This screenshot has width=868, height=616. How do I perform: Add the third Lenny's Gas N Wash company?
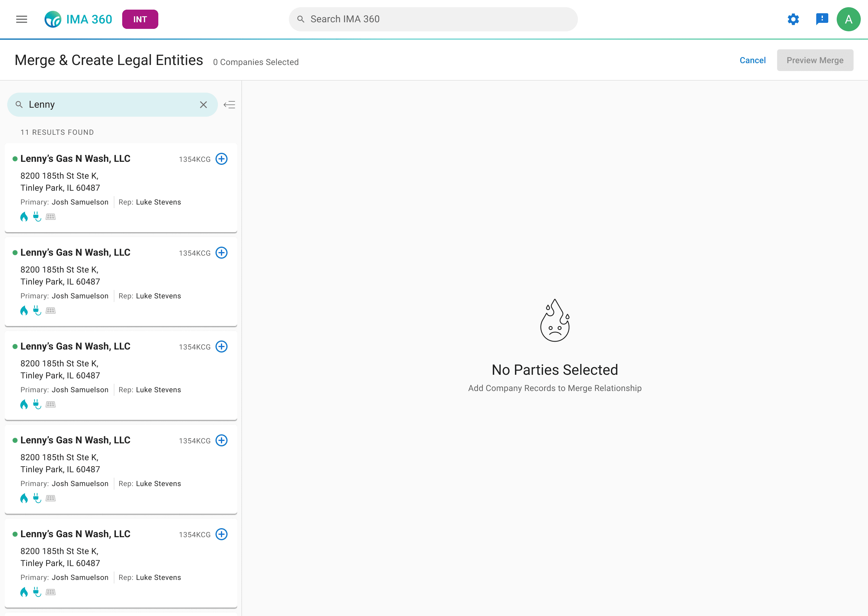[x=221, y=347]
